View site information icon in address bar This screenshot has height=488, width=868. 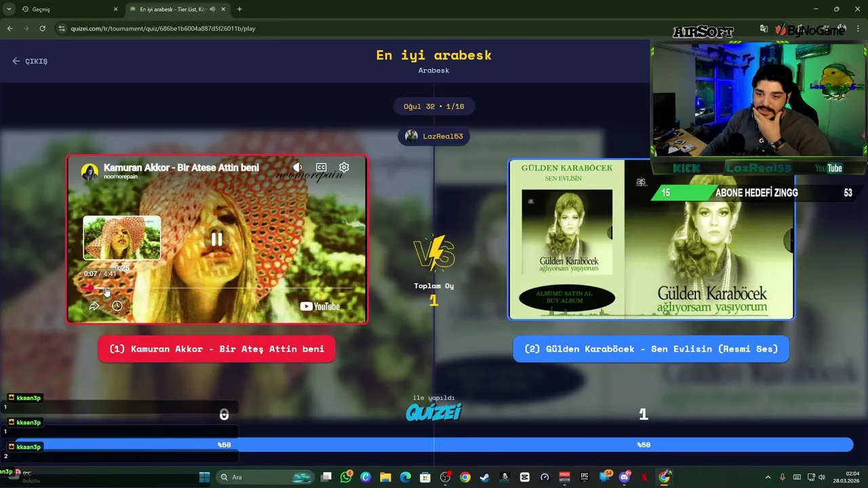(62, 28)
